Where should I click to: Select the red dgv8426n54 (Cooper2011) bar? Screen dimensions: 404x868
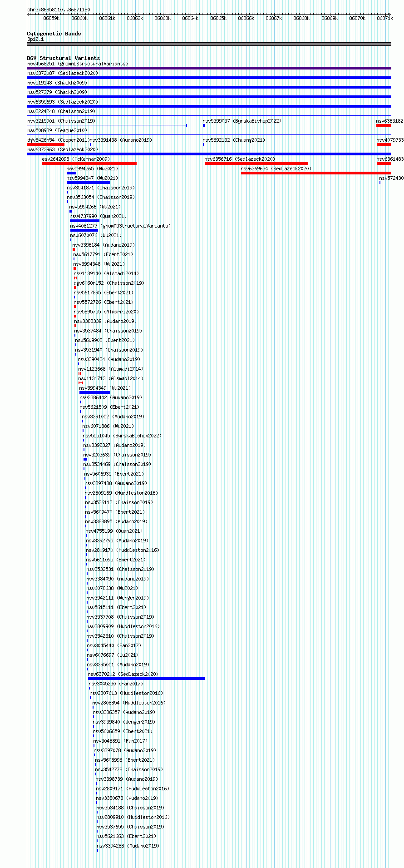46,144
